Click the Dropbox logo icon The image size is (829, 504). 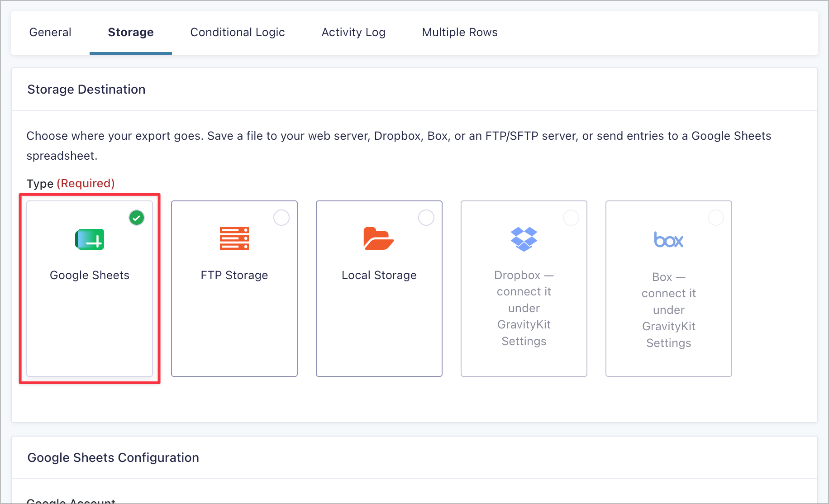(524, 239)
